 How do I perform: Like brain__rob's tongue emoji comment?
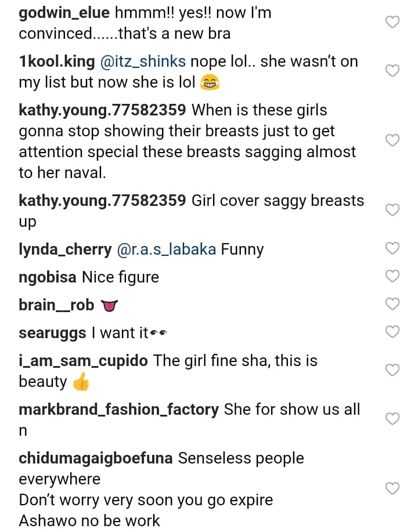coord(392,304)
